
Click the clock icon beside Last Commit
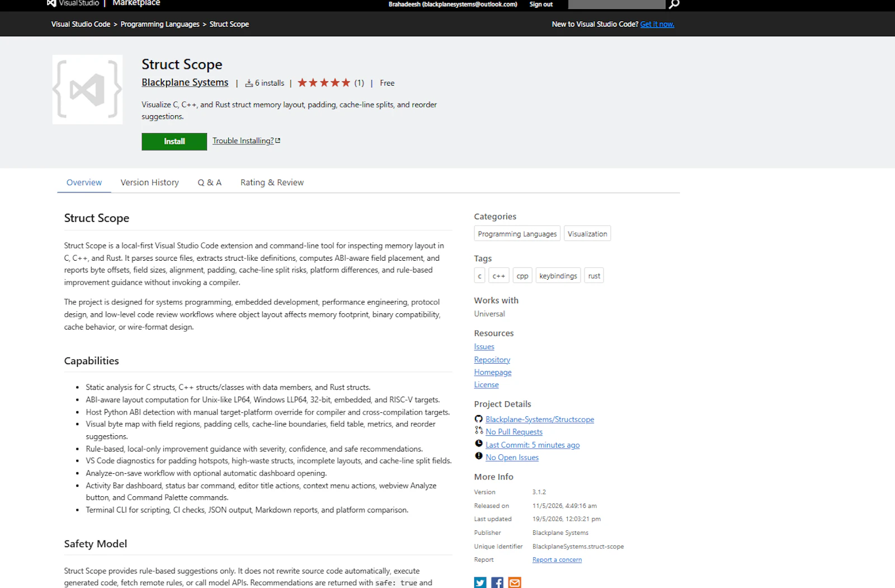coord(479,444)
